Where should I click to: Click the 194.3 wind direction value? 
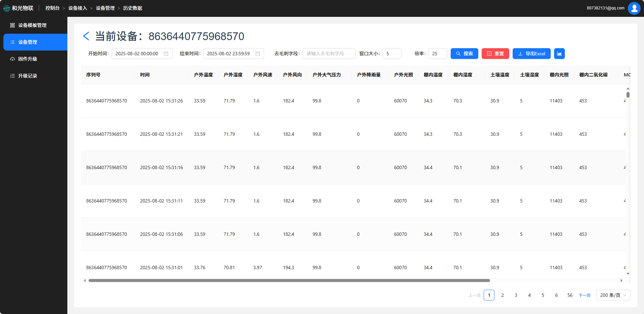[289, 268]
